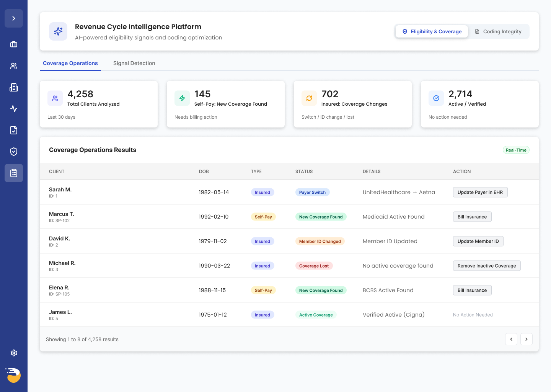Click Bill Insurance for Marcus T.
This screenshot has width=551, height=392.
472,217
